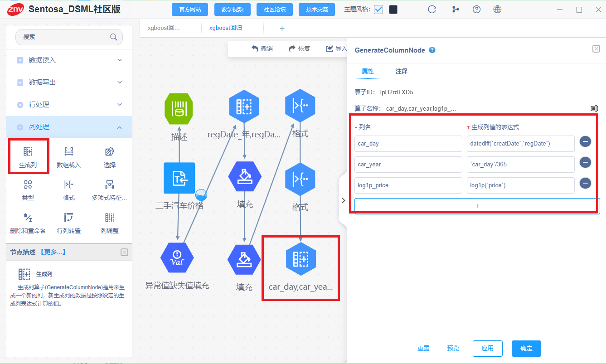
Task: Click the lower 填充 node
Action: 244,259
